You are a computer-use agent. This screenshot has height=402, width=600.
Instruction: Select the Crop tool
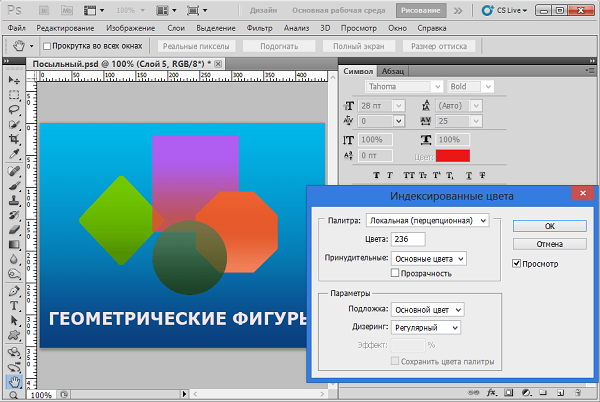pos(14,139)
